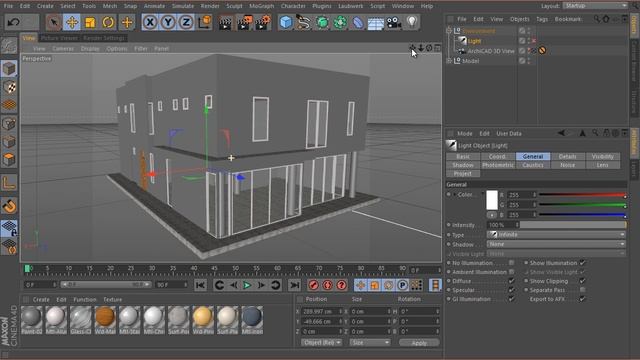
Task: Go to end of timeline
Action: 294,285
